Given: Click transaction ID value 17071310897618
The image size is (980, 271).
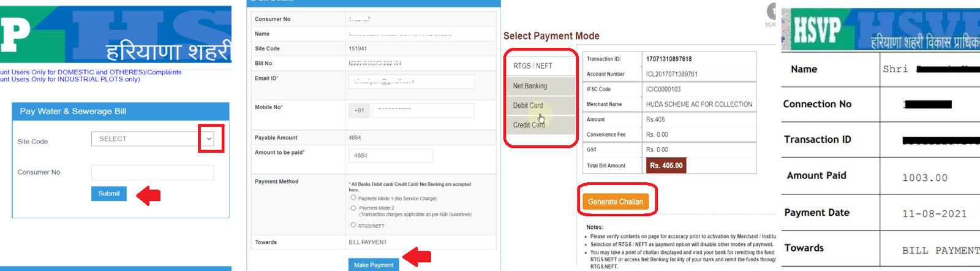Looking at the screenshot, I should [x=669, y=59].
